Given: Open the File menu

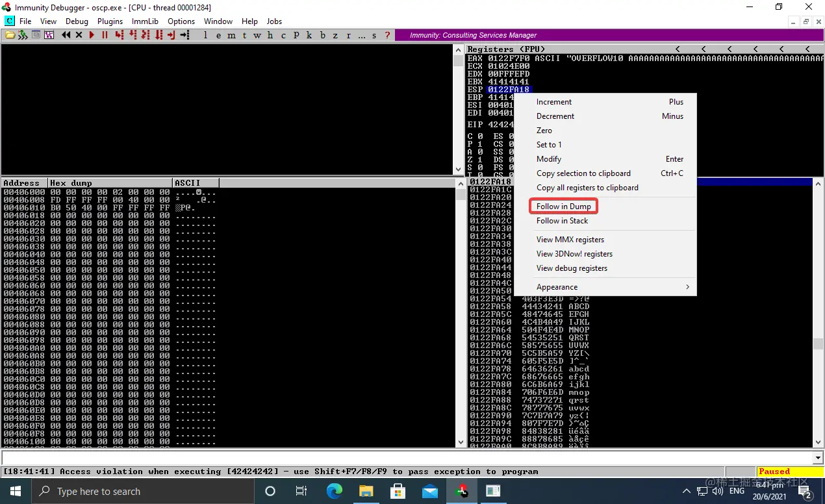Looking at the screenshot, I should point(25,21).
